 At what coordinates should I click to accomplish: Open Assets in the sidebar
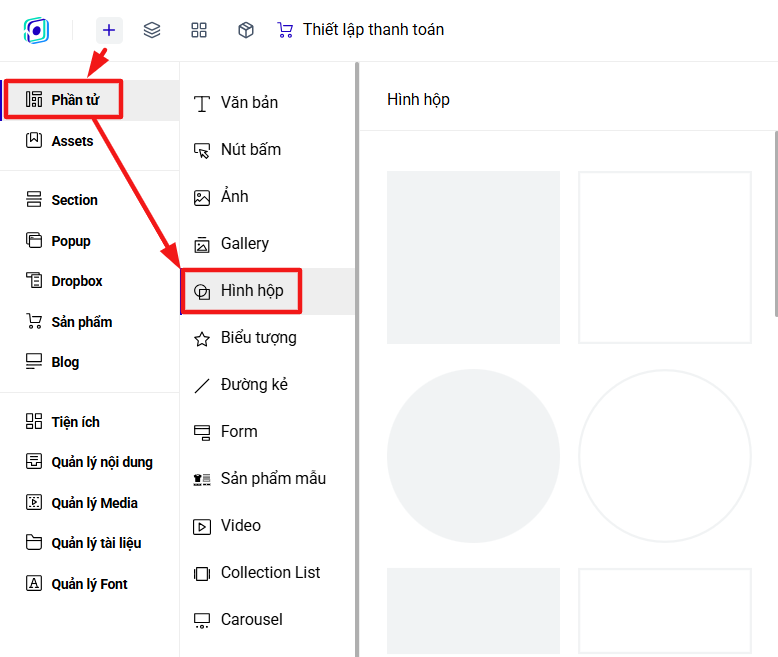(x=90, y=141)
